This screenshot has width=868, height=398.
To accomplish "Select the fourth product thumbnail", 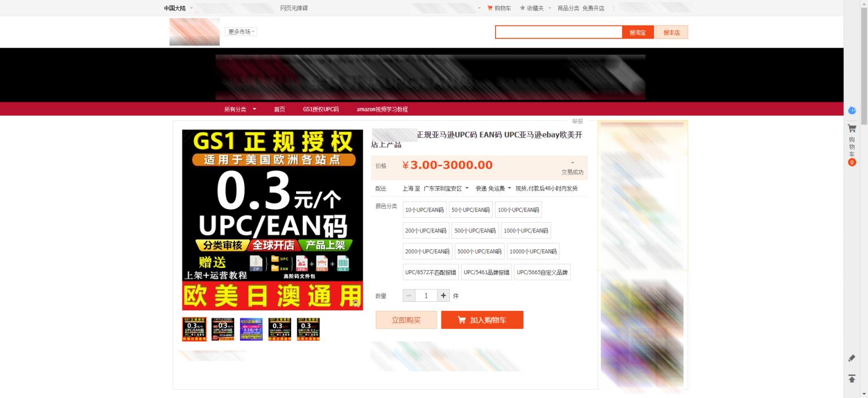I will click(x=280, y=330).
